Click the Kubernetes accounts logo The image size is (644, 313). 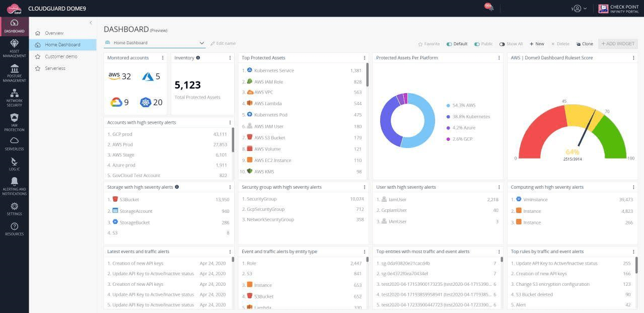pyautogui.click(x=146, y=102)
